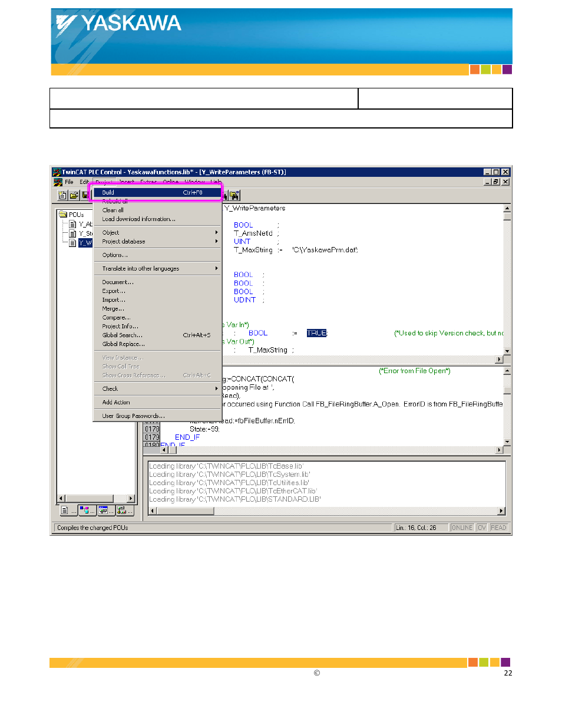Select Build in the Project menu
This screenshot has height=728, width=562.
(x=157, y=192)
